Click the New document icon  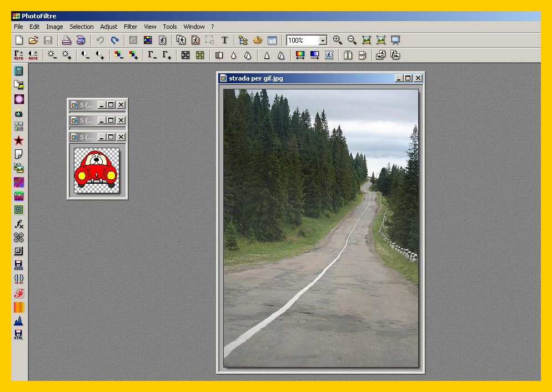click(x=19, y=40)
